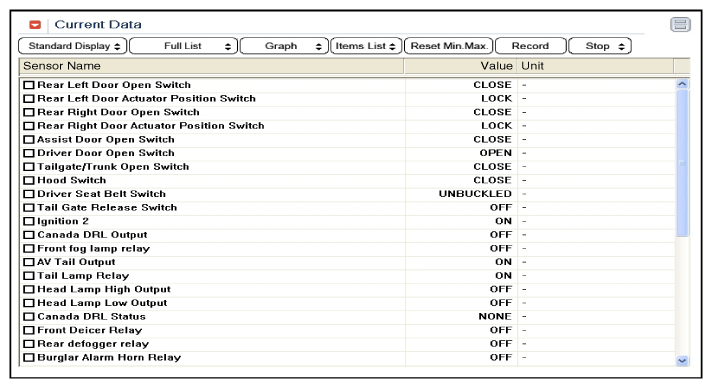
Task: Enable the Ignition 2 checkbox
Action: pos(29,221)
